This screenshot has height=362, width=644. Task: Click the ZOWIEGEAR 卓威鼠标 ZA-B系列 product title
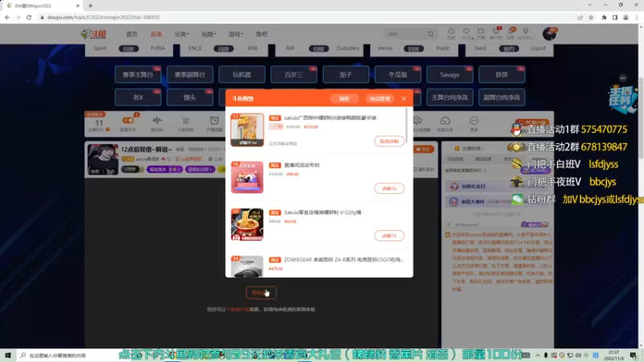(344, 259)
